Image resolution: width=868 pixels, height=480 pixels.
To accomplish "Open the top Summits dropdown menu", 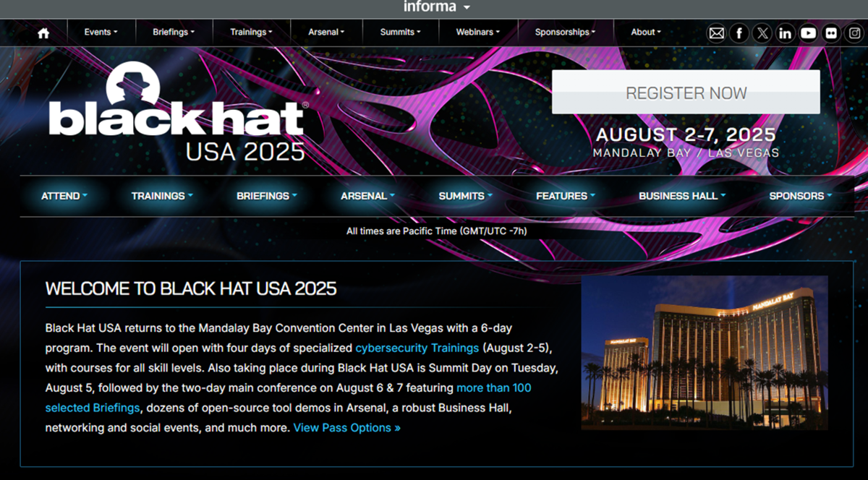I will pyautogui.click(x=400, y=32).
